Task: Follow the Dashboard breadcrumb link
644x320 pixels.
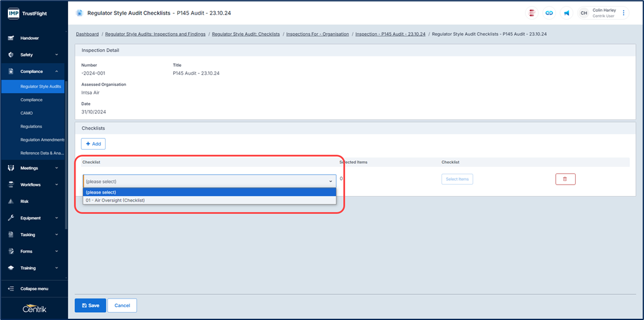Action: pyautogui.click(x=87, y=34)
